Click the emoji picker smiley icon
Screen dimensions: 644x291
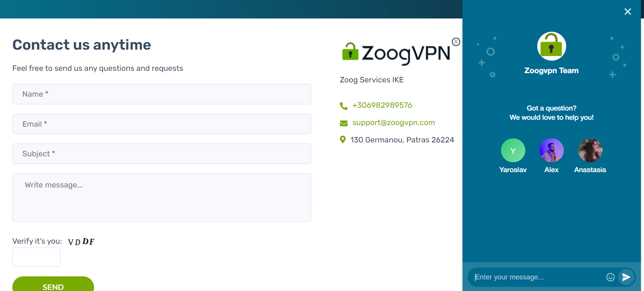pyautogui.click(x=610, y=277)
